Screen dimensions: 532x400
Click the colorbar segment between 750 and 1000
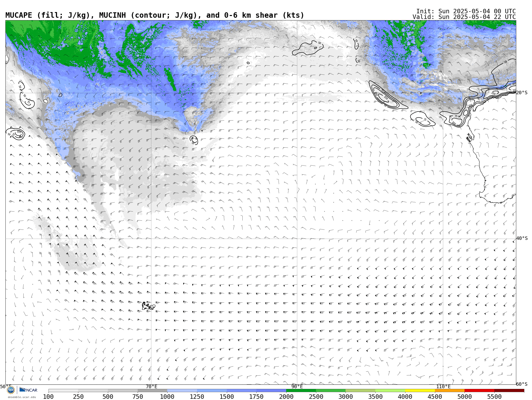pyautogui.click(x=152, y=391)
